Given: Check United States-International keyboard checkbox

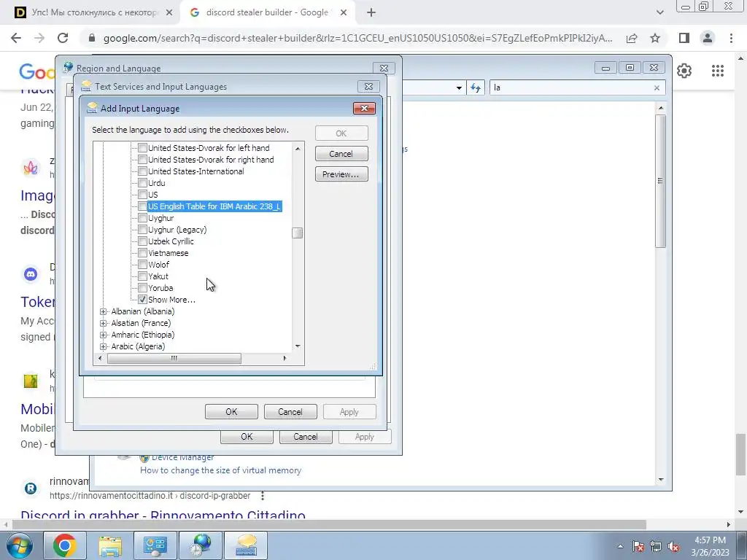Looking at the screenshot, I should coord(142,171).
